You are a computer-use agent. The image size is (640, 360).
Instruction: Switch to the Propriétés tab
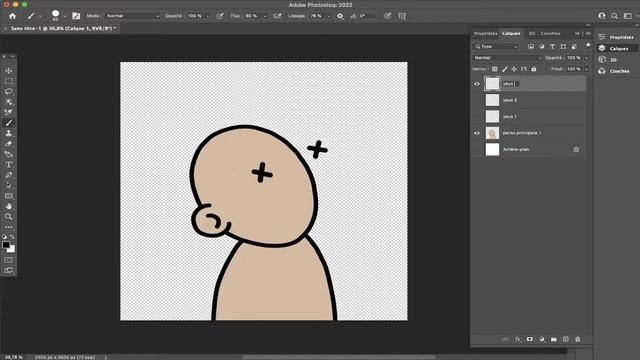click(485, 33)
